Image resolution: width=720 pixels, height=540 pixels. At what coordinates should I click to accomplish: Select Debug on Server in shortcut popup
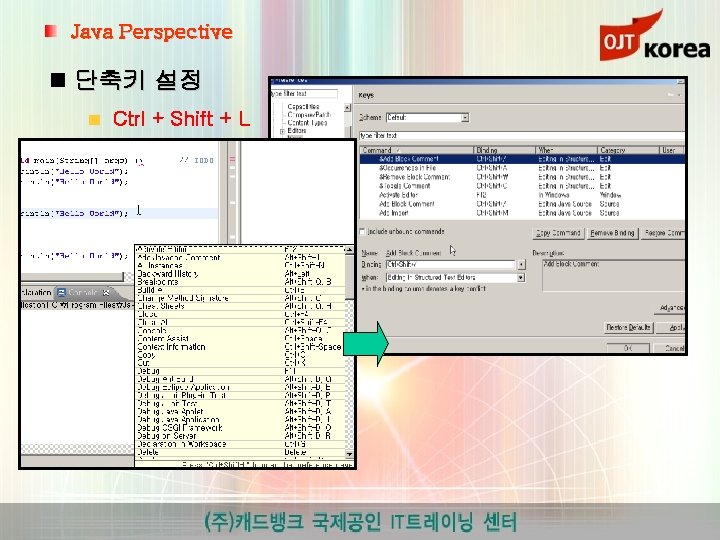pyautogui.click(x=240, y=436)
